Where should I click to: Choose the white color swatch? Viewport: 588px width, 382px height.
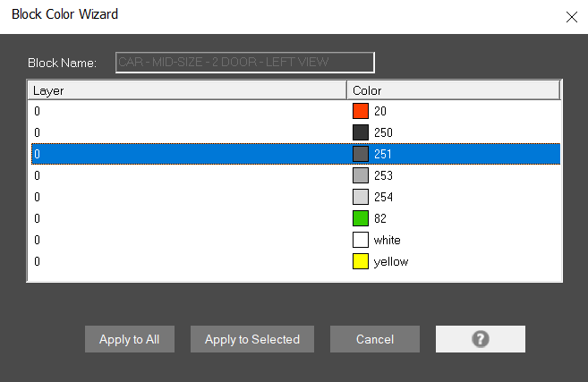point(361,240)
